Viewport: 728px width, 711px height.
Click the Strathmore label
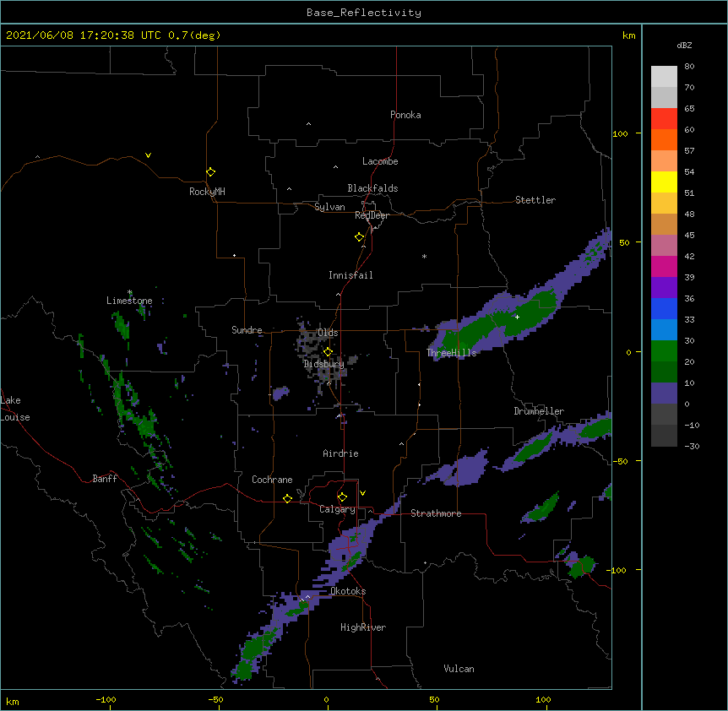[436, 513]
